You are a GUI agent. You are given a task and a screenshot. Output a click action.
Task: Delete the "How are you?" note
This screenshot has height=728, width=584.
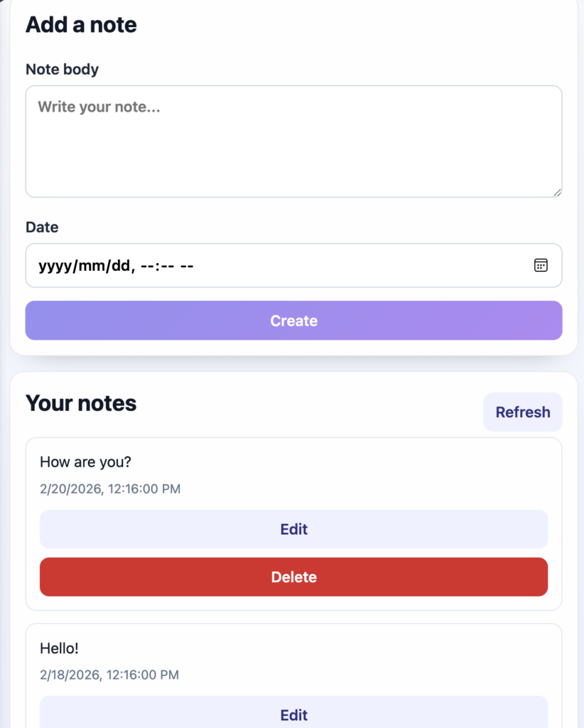293,577
